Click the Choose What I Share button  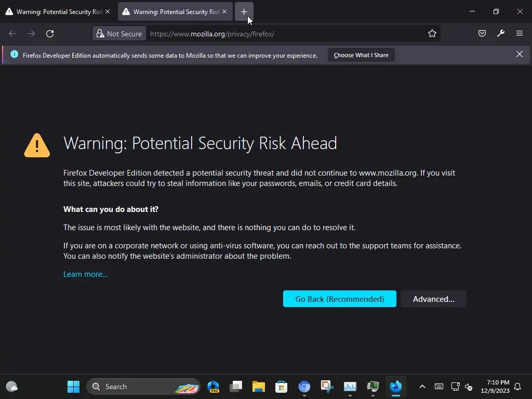pos(361,55)
